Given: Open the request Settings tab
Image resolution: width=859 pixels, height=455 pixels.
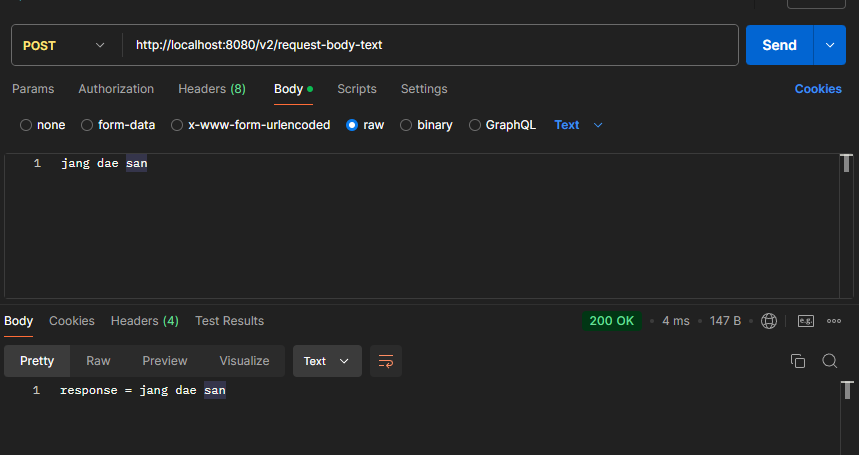Looking at the screenshot, I should [x=424, y=89].
